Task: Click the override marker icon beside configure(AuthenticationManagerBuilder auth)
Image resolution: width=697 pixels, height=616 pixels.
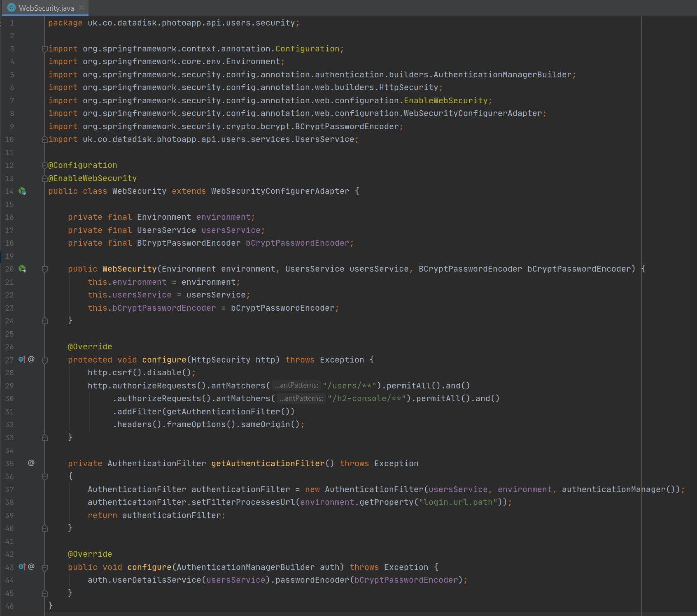Action: [x=22, y=567]
